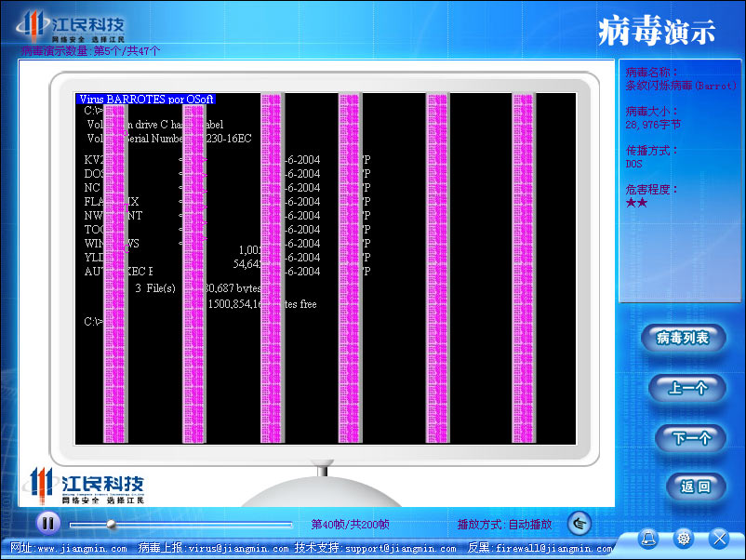
Task: Click the 播放方式:自动播放 label
Action: [x=504, y=525]
